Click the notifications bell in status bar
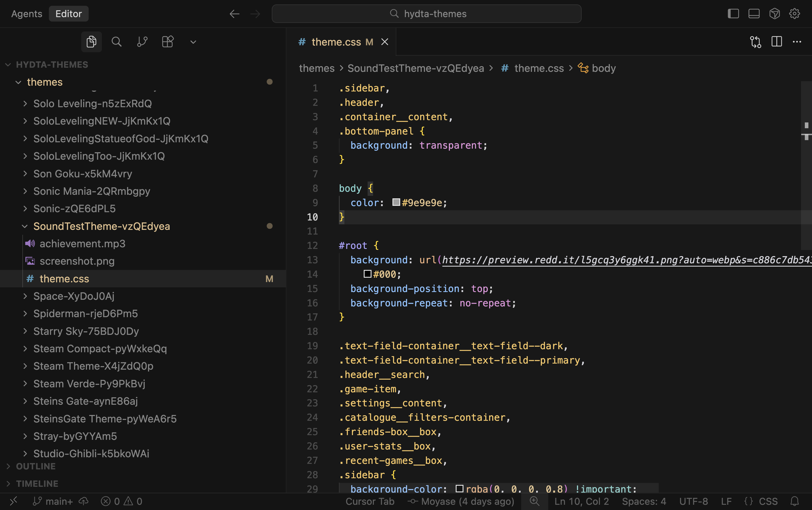The width and height of the screenshot is (812, 510). (x=795, y=501)
